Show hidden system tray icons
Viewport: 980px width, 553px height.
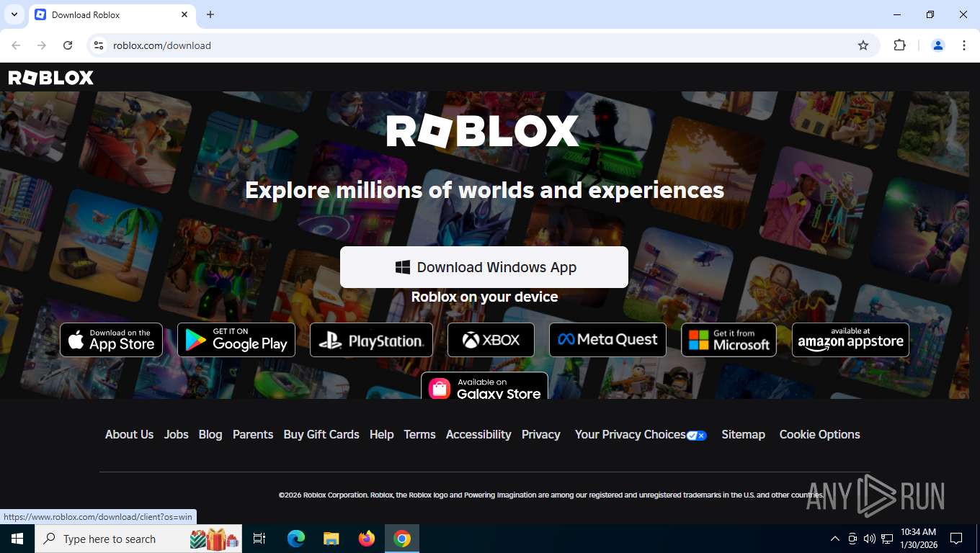[835, 539]
